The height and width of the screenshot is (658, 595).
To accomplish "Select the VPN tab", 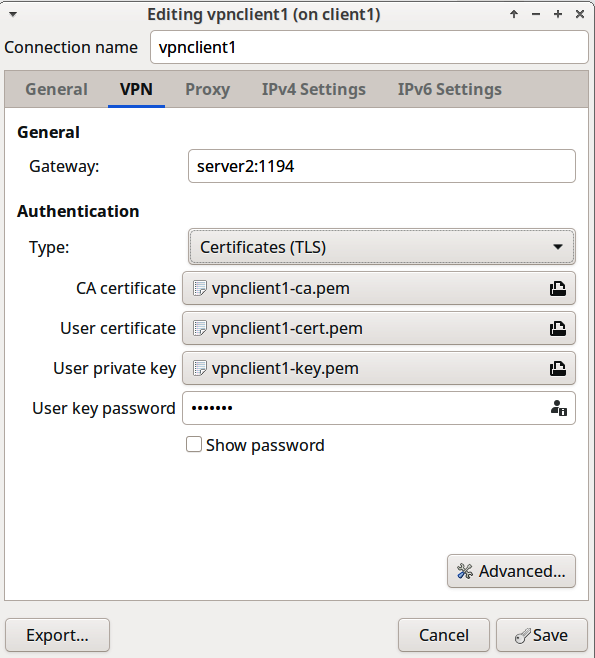I will click(x=136, y=89).
